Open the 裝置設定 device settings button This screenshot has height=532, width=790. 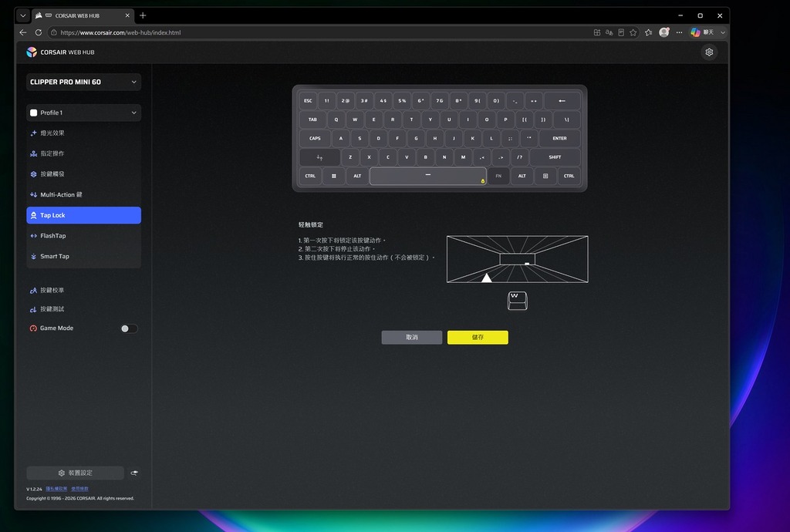75,473
